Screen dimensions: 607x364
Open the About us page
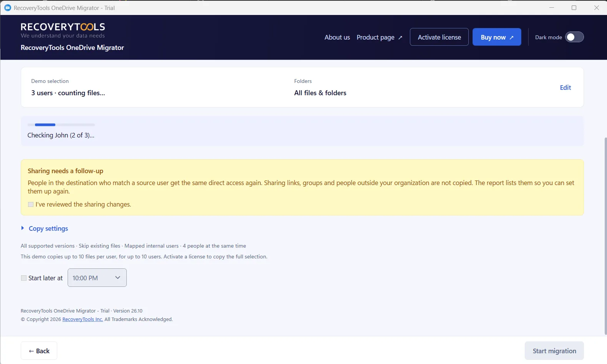click(x=337, y=37)
